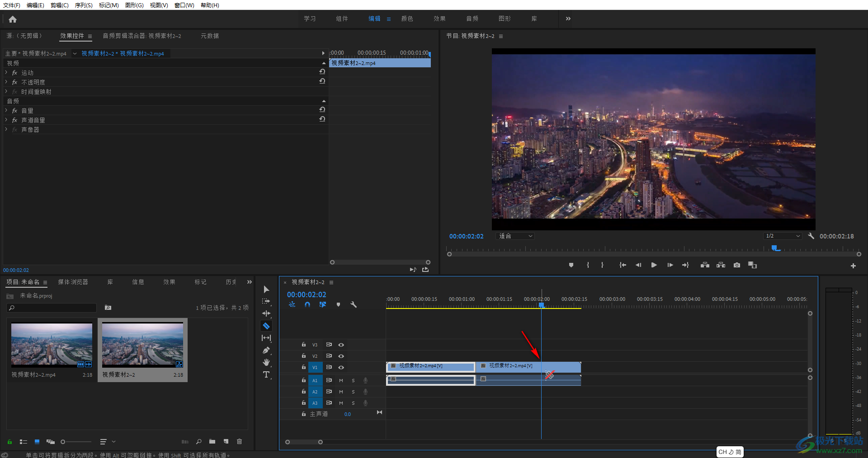Image resolution: width=868 pixels, height=458 pixels.
Task: Delete selected project item trash icon
Action: tap(240, 441)
